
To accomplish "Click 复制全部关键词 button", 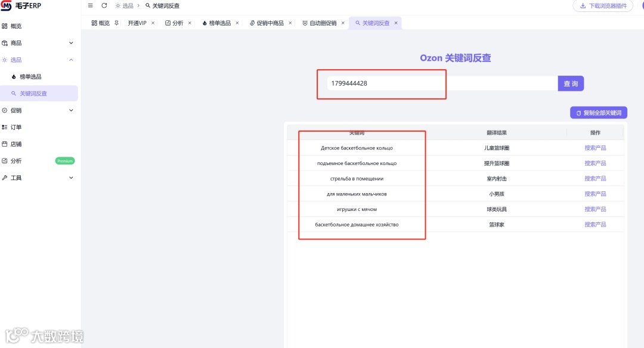I will click(x=599, y=113).
